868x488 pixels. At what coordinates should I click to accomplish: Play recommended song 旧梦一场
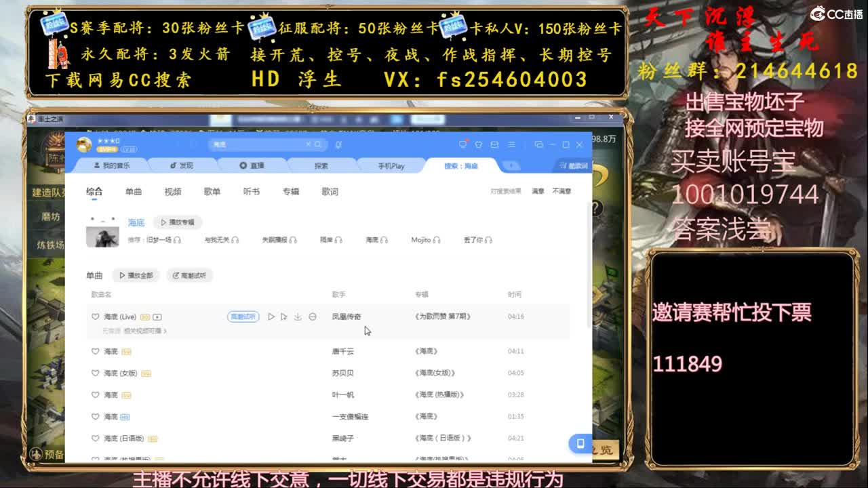[x=163, y=240]
